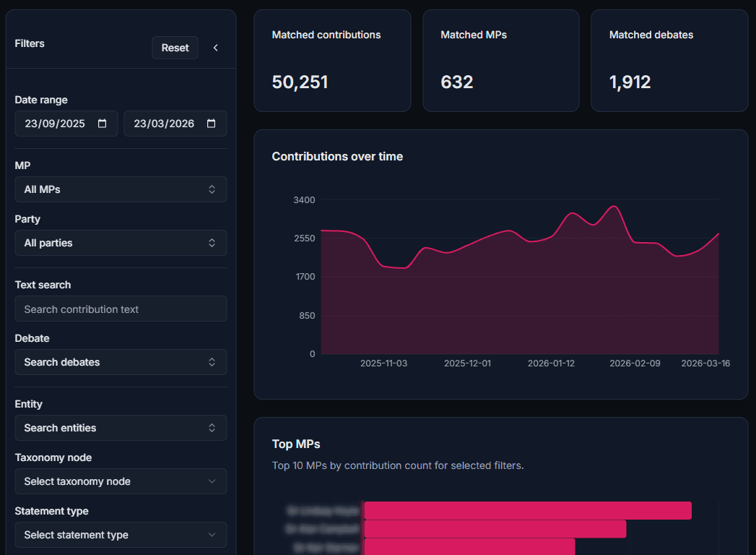Select the 1,912 matched debates value

click(x=630, y=82)
